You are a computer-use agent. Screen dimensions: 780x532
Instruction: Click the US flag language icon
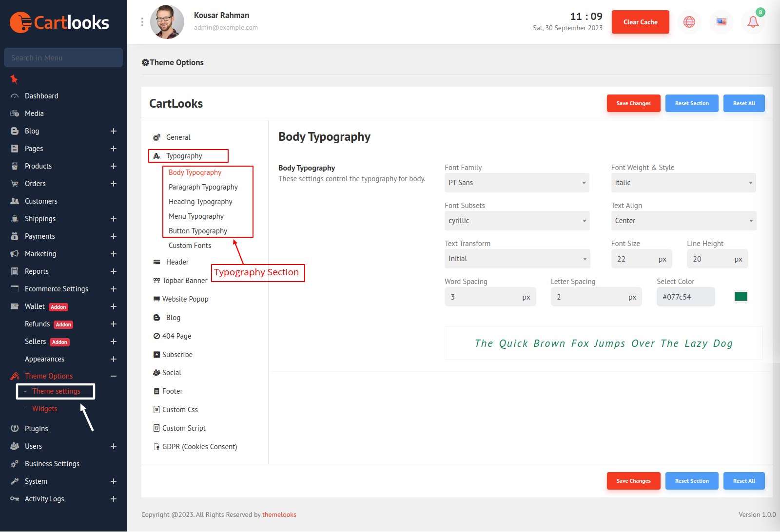(721, 22)
